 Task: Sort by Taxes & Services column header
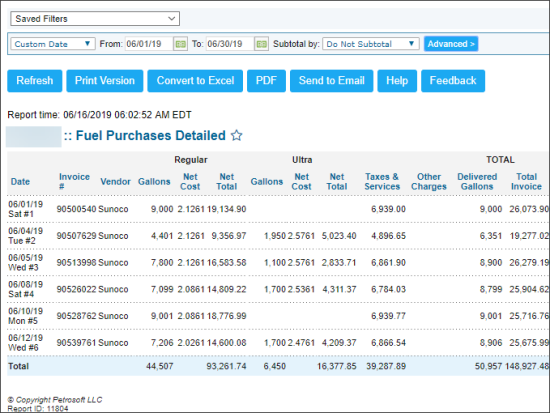(x=382, y=182)
